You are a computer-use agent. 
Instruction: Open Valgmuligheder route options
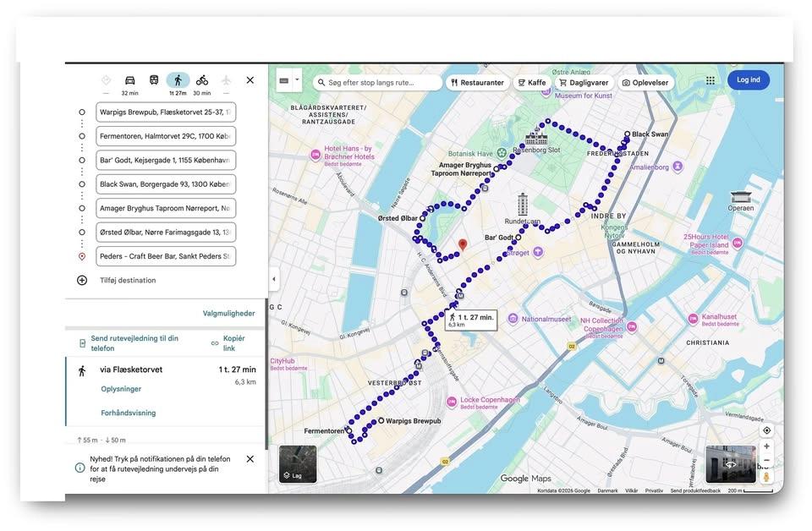(x=228, y=313)
